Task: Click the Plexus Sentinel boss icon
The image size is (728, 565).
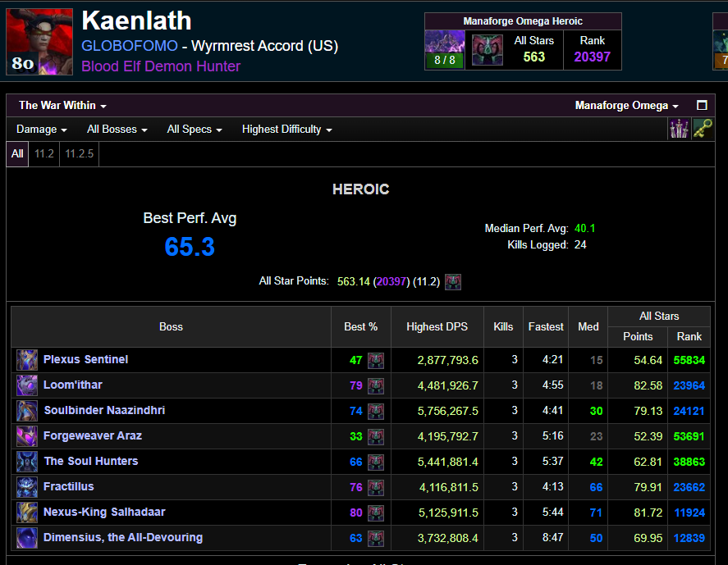Action: tap(27, 360)
